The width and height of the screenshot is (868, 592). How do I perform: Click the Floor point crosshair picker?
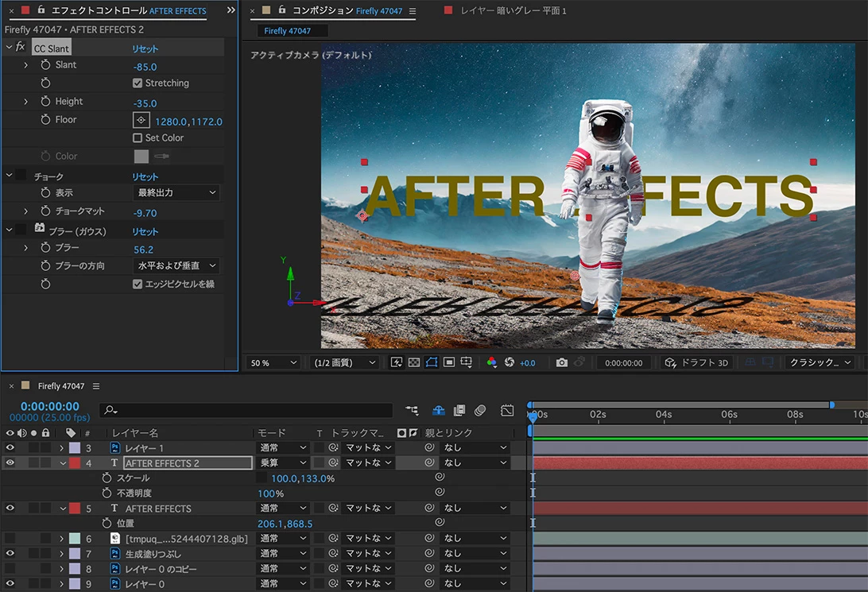pos(141,120)
